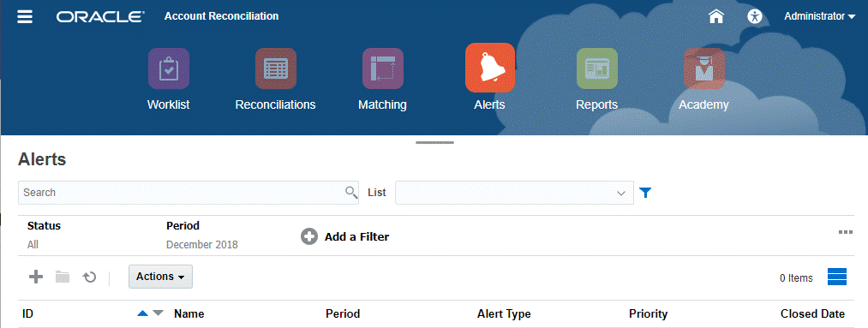Refresh the alerts list
Screen dimensions: 868x328
click(x=90, y=277)
